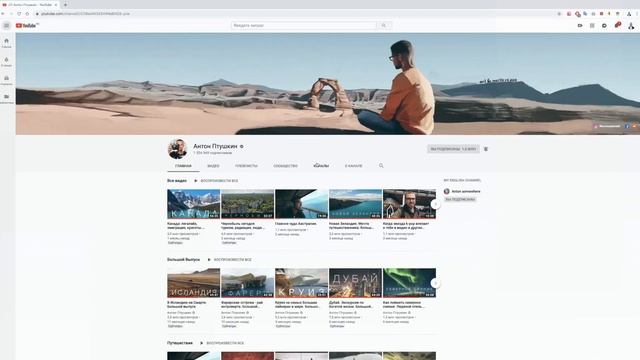Open the Все видео section title
This screenshot has width=640, height=360.
click(177, 180)
